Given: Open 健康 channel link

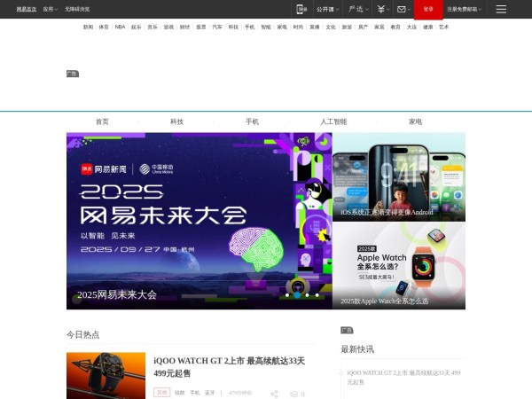Looking at the screenshot, I should coord(427,27).
